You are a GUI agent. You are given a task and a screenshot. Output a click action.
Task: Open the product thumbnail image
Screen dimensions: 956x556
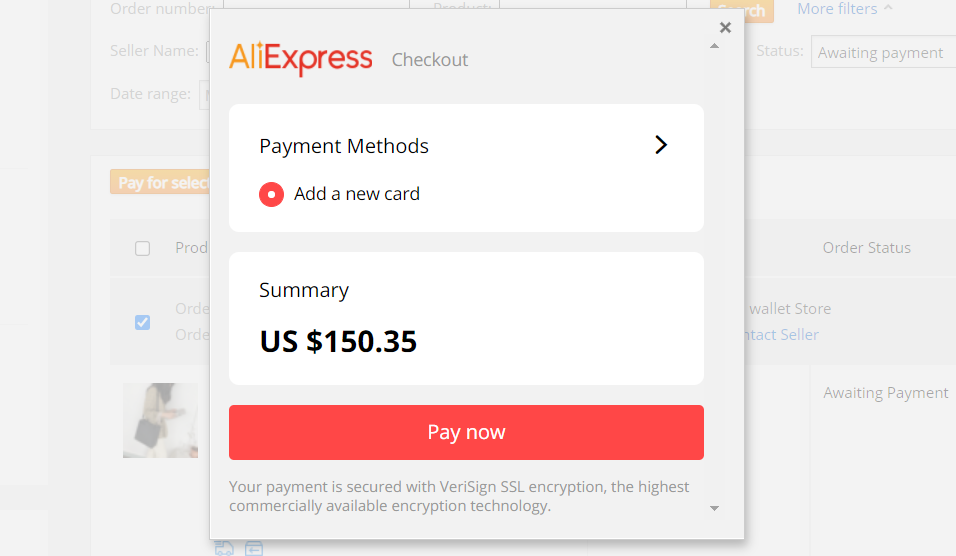160,420
